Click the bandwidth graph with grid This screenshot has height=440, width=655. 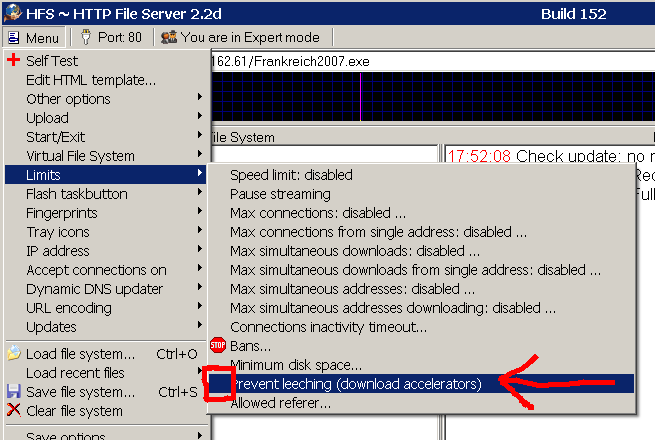[433, 97]
